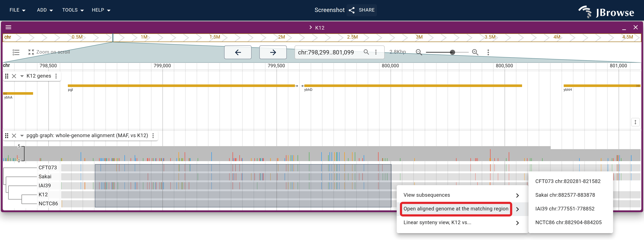Open the view options kebab menu

point(488,52)
